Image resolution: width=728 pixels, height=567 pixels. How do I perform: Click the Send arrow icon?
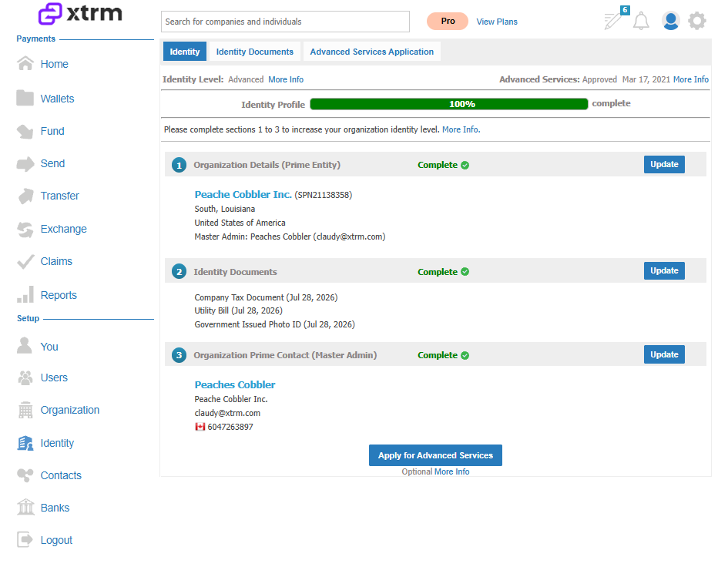pyautogui.click(x=25, y=164)
